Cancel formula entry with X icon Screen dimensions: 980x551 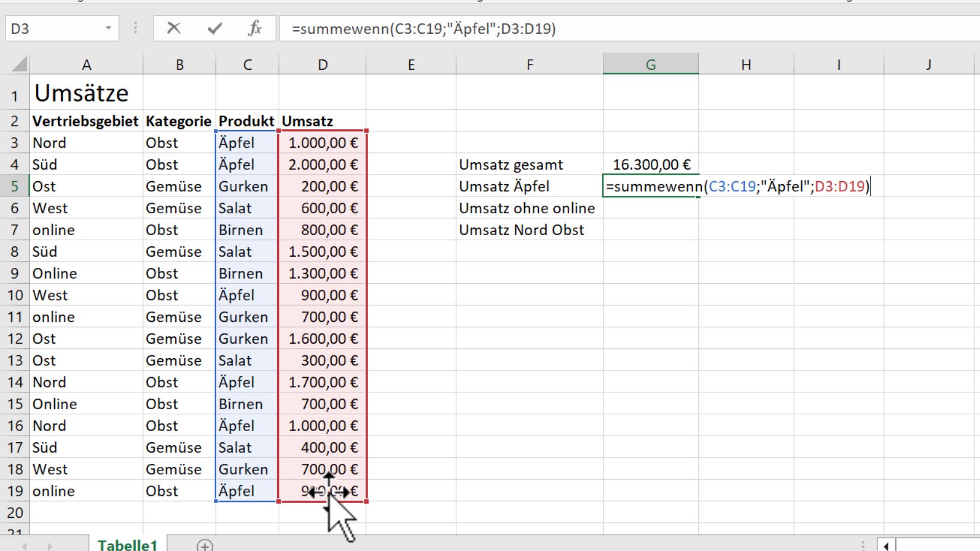point(174,29)
